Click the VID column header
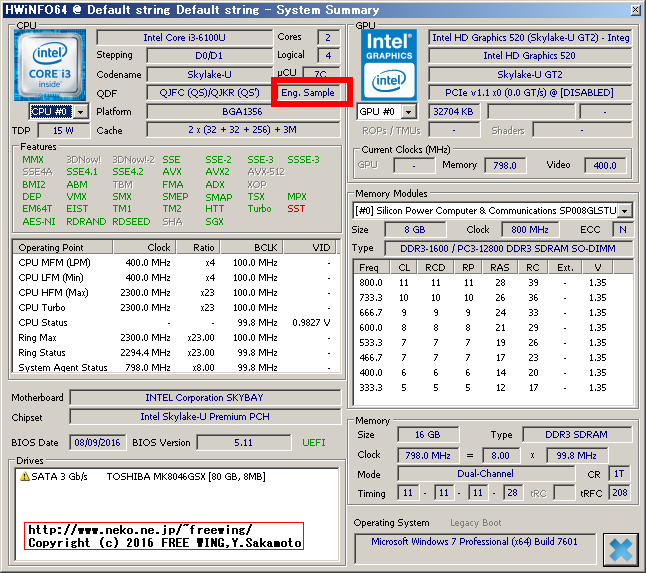Viewport: 646px width, 573px height. point(310,248)
